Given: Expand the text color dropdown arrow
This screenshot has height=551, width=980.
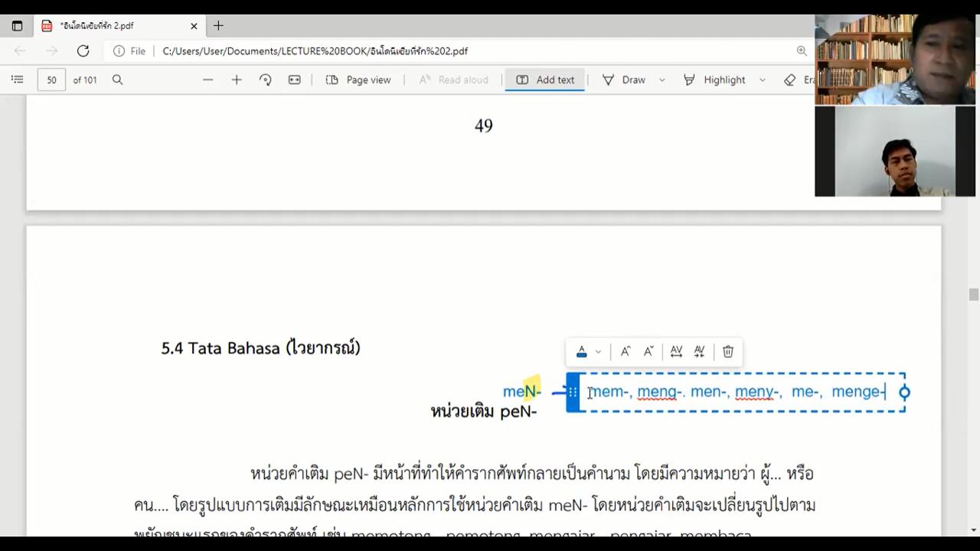Looking at the screenshot, I should coord(598,352).
